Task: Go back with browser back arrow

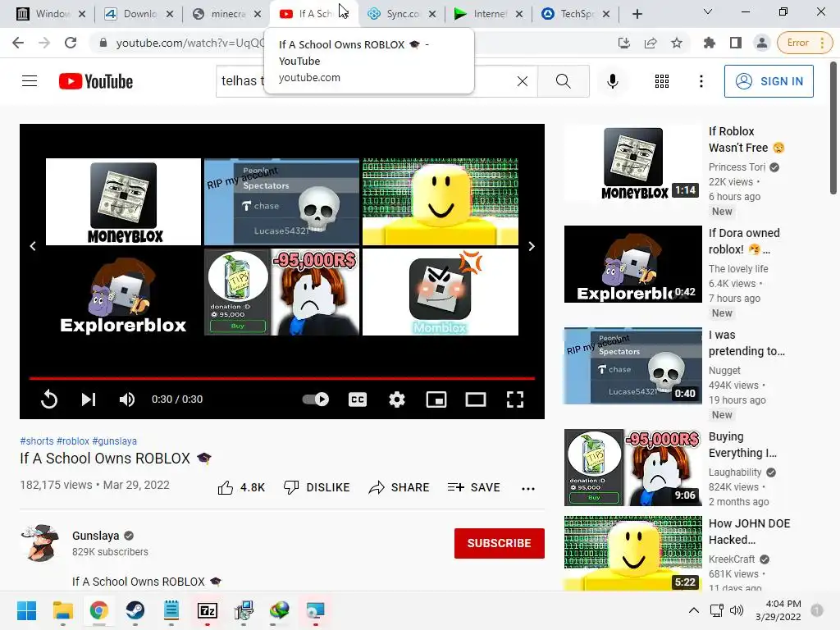Action: click(x=18, y=43)
